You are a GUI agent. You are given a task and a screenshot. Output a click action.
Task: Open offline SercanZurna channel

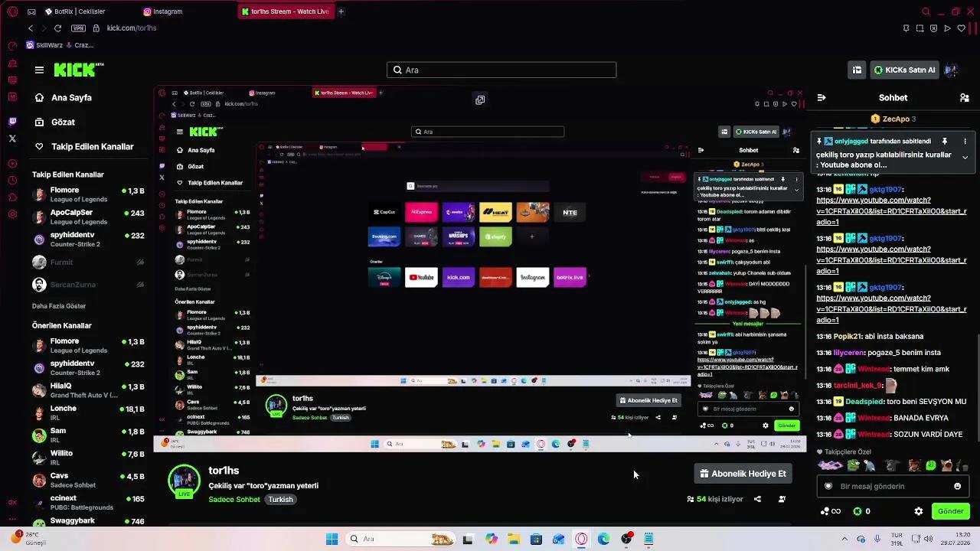(88, 285)
